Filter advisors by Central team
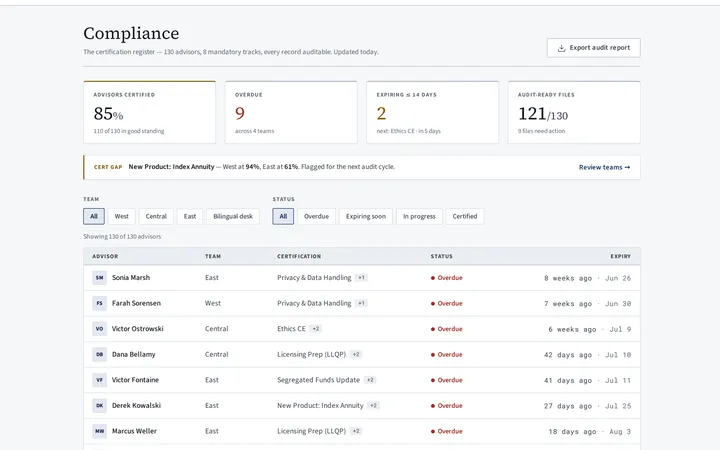720x450 pixels. (x=156, y=216)
